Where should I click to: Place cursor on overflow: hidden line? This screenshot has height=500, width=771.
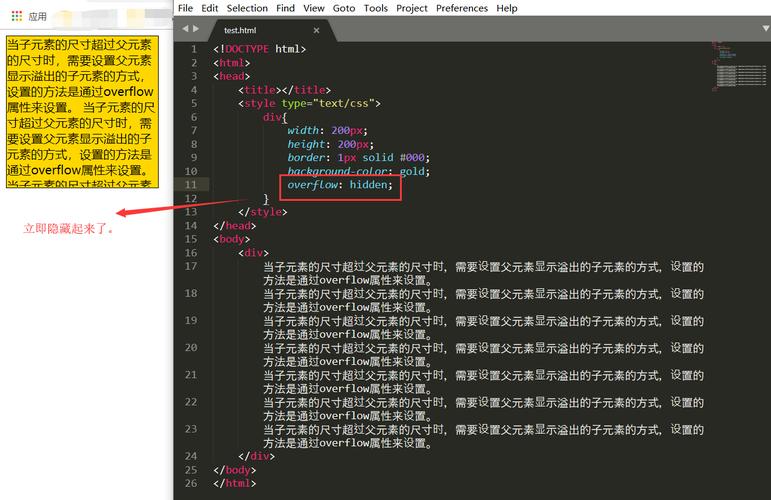(x=340, y=185)
